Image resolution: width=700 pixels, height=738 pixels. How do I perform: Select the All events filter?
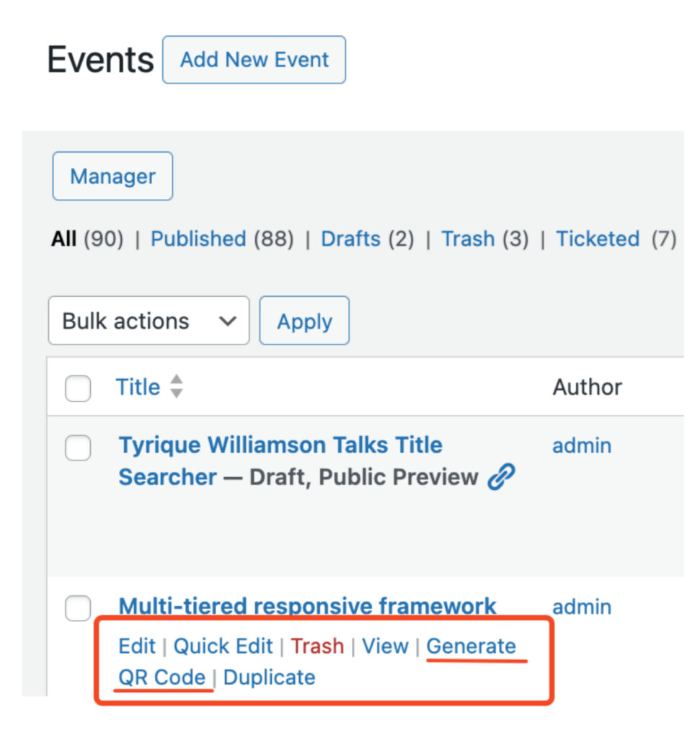pyautogui.click(x=63, y=239)
